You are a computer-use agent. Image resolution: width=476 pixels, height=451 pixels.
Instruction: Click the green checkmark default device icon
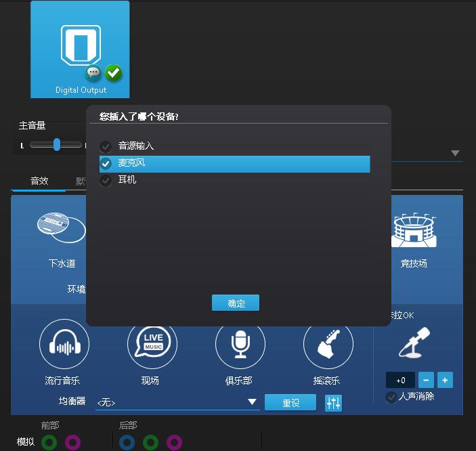click(x=113, y=73)
